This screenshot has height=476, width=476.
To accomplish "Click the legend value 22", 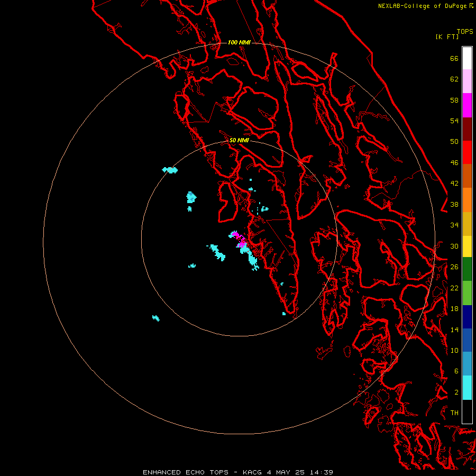I will coord(454,288).
